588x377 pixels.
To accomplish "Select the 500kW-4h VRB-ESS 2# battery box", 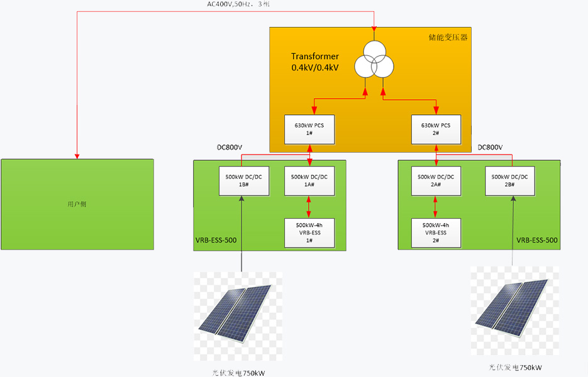I will click(x=435, y=232).
